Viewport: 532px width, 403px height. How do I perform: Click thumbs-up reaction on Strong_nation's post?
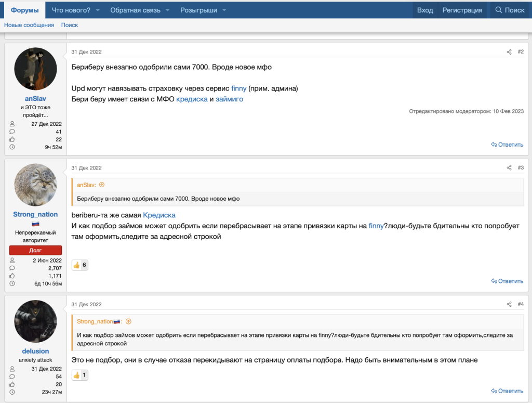pos(76,265)
